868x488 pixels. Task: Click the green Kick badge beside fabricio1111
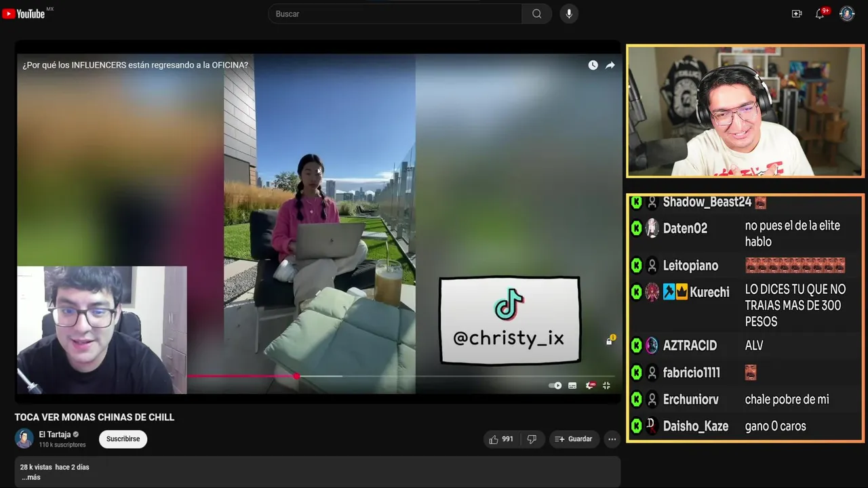click(636, 373)
